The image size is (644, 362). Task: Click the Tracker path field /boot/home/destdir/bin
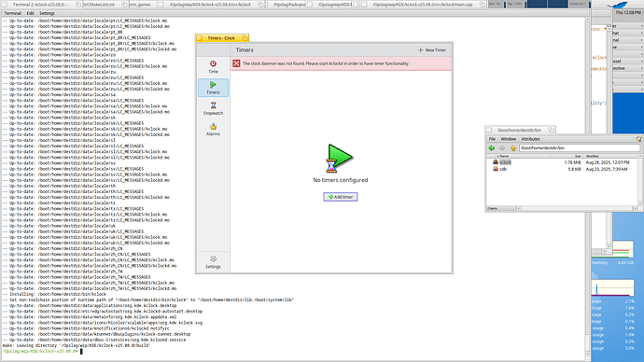pos(579,147)
